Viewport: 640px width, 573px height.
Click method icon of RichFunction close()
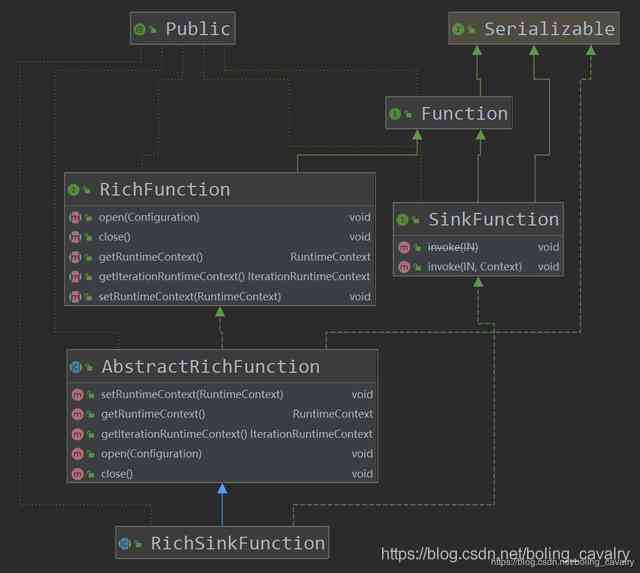click(x=75, y=237)
